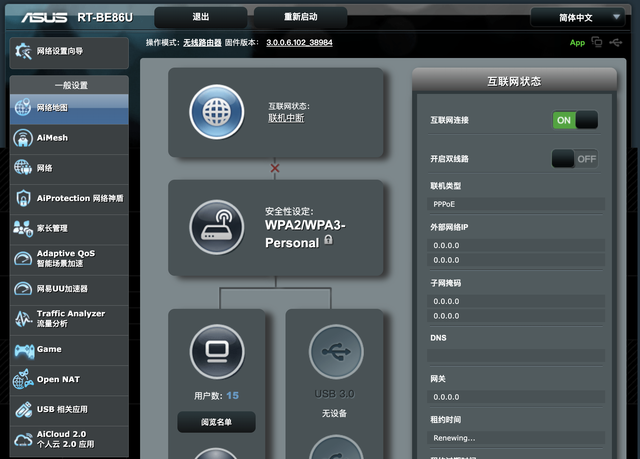Viewport: 640px width, 459px height.
Task: Click the Internet globe icon on map
Action: (x=217, y=112)
